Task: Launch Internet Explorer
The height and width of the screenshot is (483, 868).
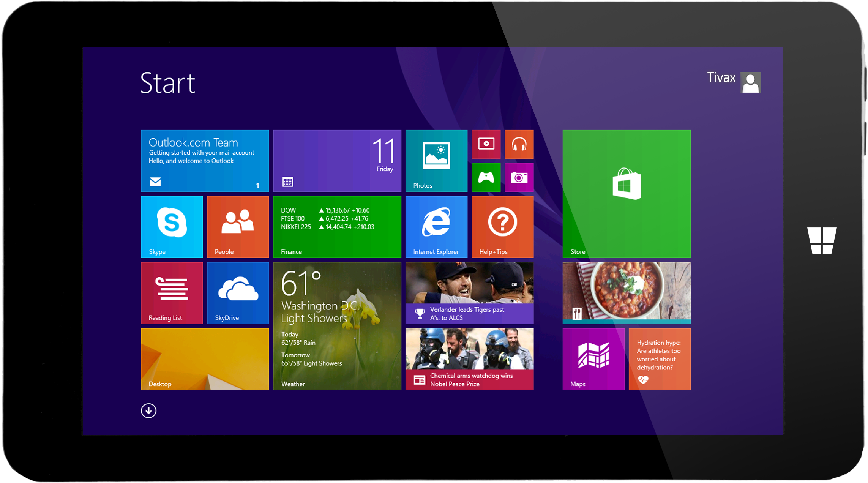Action: (x=436, y=227)
